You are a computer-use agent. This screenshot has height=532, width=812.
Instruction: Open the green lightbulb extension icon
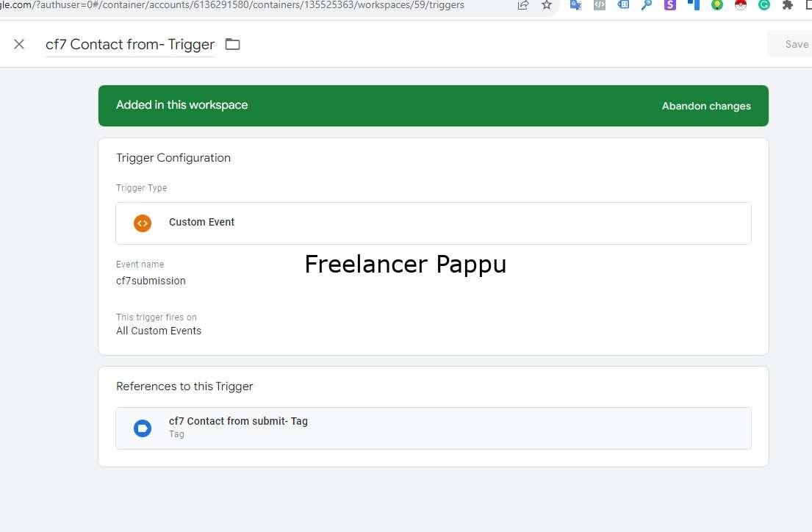[717, 5]
